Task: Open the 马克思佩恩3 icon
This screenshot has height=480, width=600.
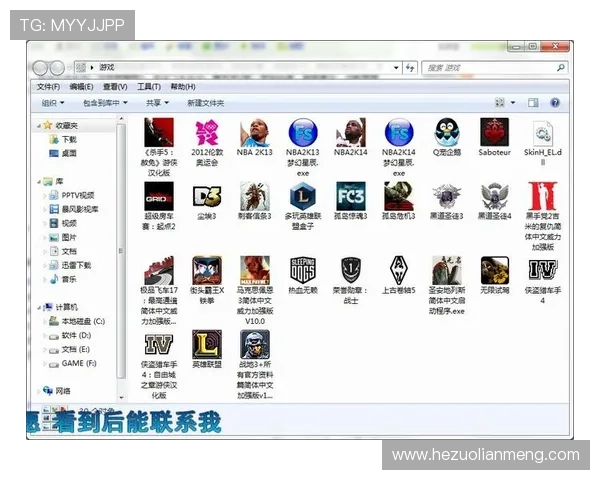Action: (x=255, y=271)
